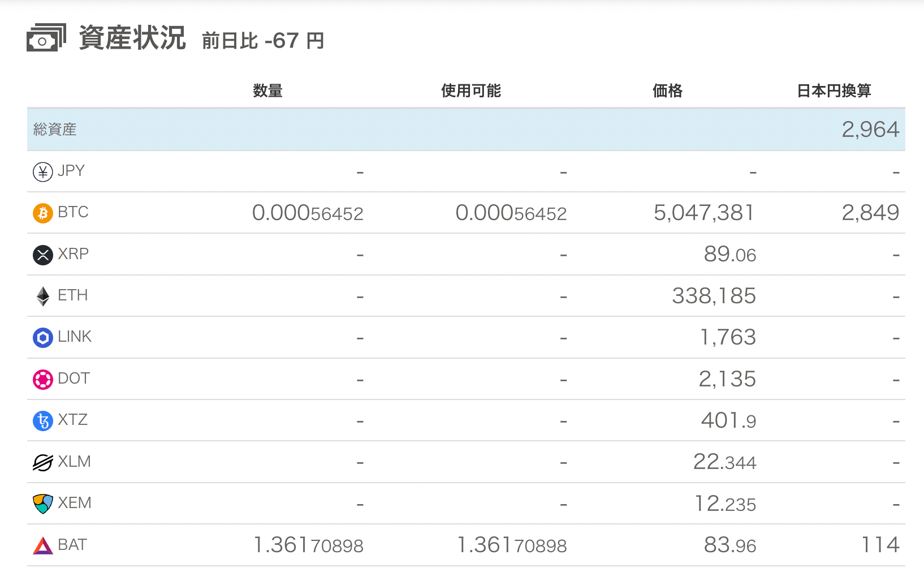Click the 日本円換算 column header
Viewport: 924px width, 576px height.
[834, 91]
